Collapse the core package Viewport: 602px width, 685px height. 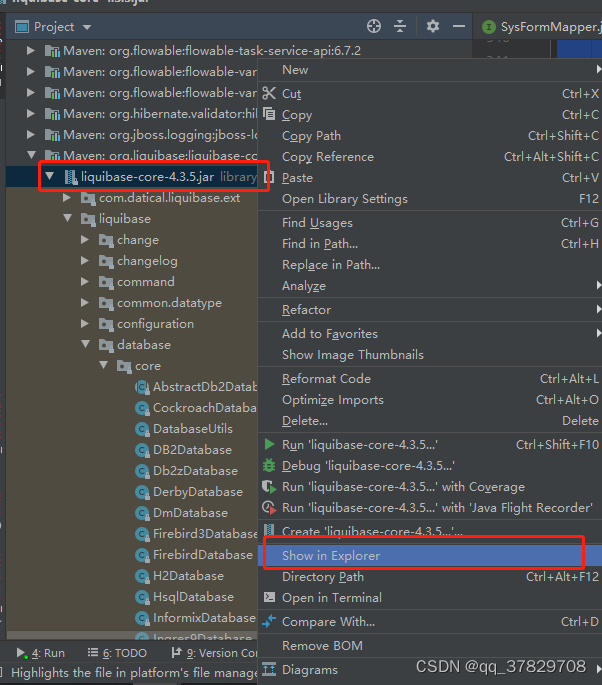[104, 366]
